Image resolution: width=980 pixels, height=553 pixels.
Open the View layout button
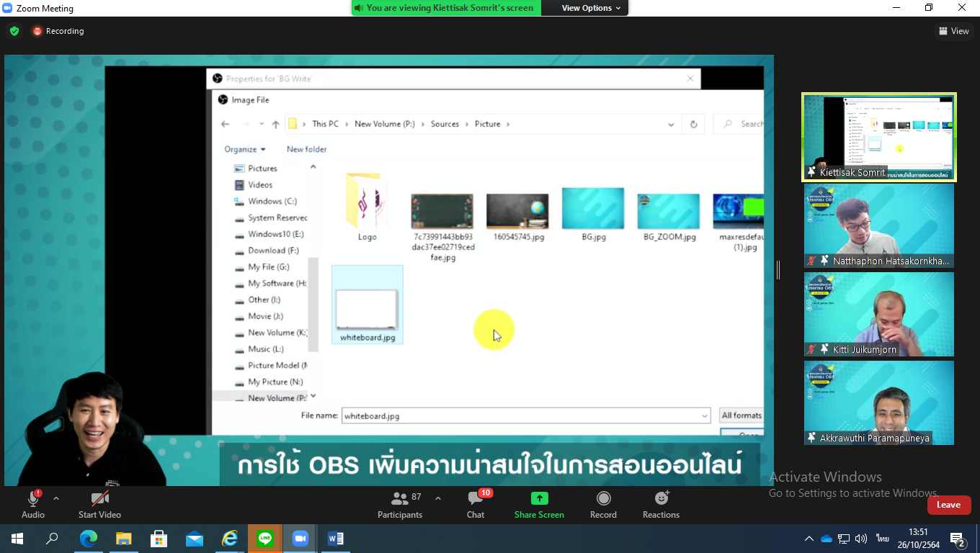point(954,31)
